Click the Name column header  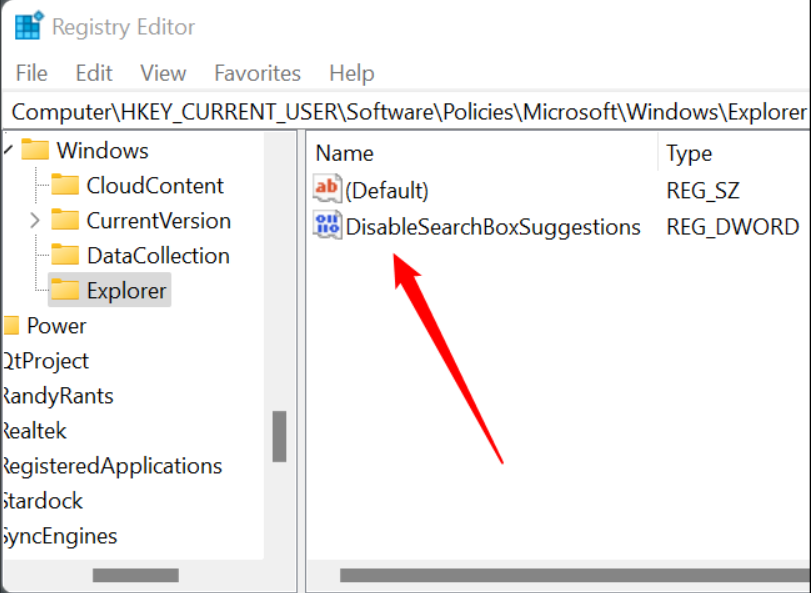point(344,153)
